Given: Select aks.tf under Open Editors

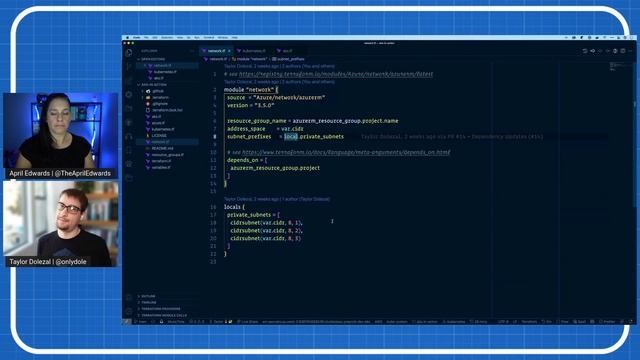Looking at the screenshot, I should 158,78.
